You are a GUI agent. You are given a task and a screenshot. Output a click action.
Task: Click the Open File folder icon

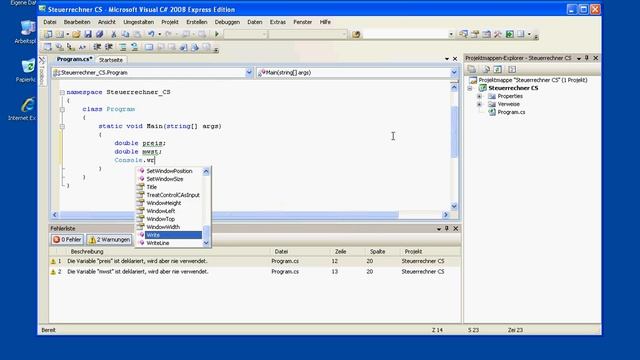click(x=76, y=34)
